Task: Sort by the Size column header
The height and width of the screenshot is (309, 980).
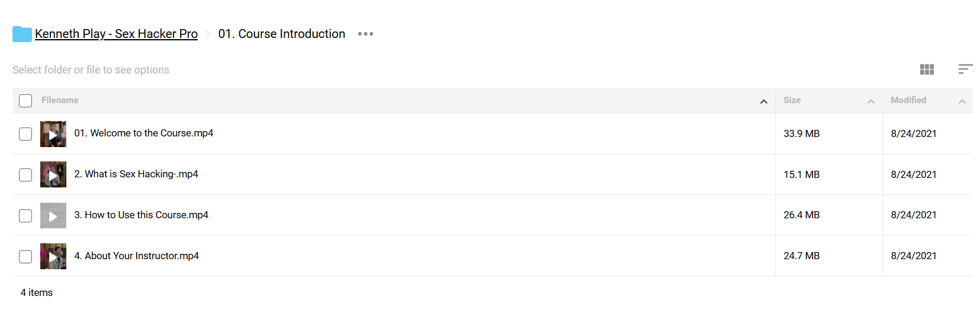Action: point(792,100)
